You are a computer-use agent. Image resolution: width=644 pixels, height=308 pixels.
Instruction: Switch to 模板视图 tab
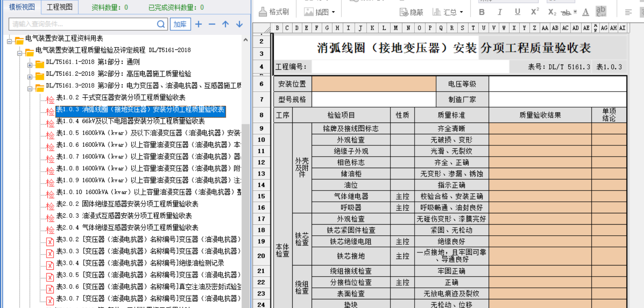click(22, 7)
